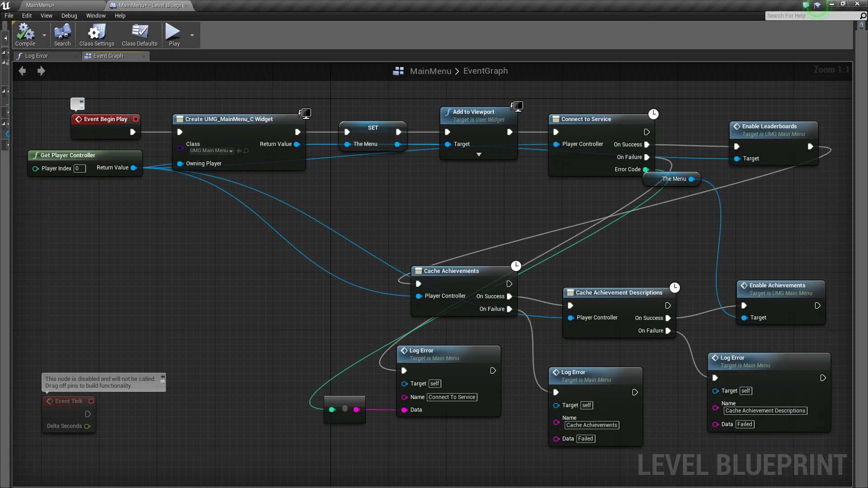Image resolution: width=868 pixels, height=488 pixels.
Task: Click Event Tick output delegate pin
Action: coord(91,401)
